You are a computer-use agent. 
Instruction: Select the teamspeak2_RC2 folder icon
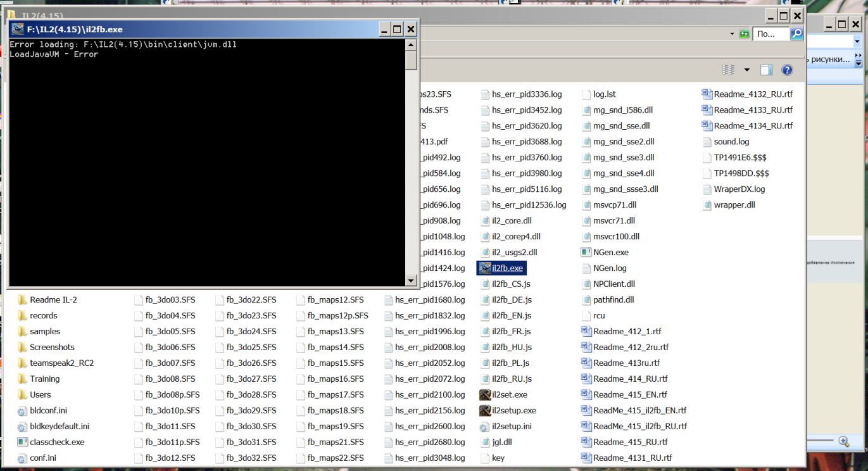(x=23, y=363)
